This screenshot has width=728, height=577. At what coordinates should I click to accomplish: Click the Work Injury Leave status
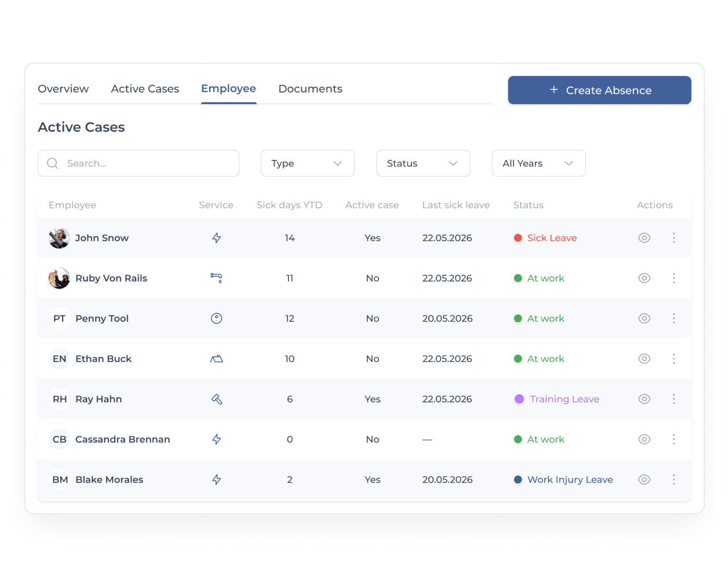coord(570,480)
